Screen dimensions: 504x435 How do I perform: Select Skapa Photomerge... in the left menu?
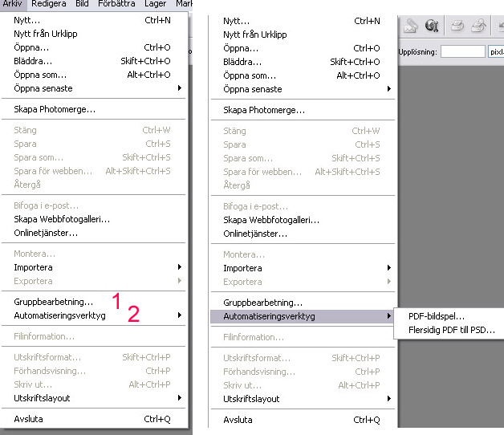(x=94, y=109)
